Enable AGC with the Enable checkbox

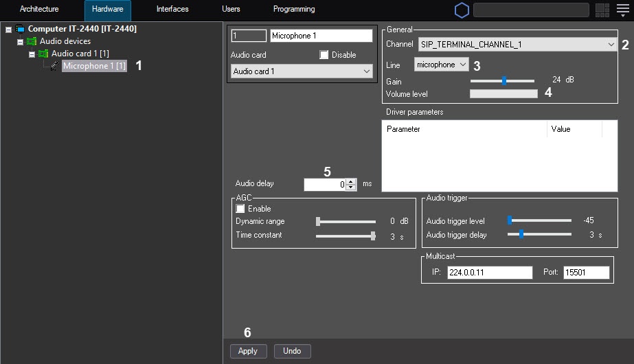point(240,209)
